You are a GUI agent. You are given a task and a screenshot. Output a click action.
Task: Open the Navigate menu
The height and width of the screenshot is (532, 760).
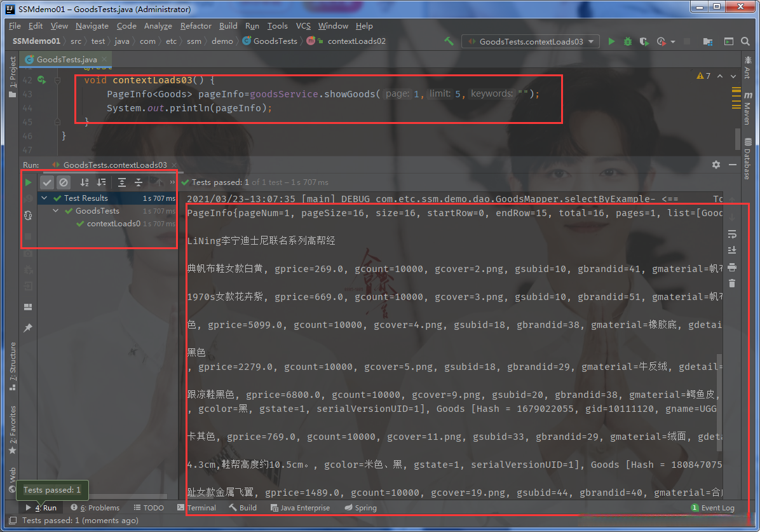(x=92, y=26)
